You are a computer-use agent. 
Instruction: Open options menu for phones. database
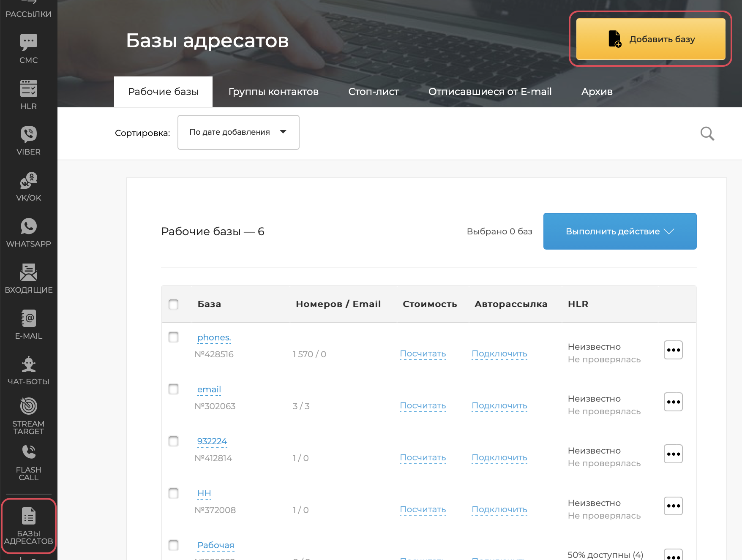(673, 350)
